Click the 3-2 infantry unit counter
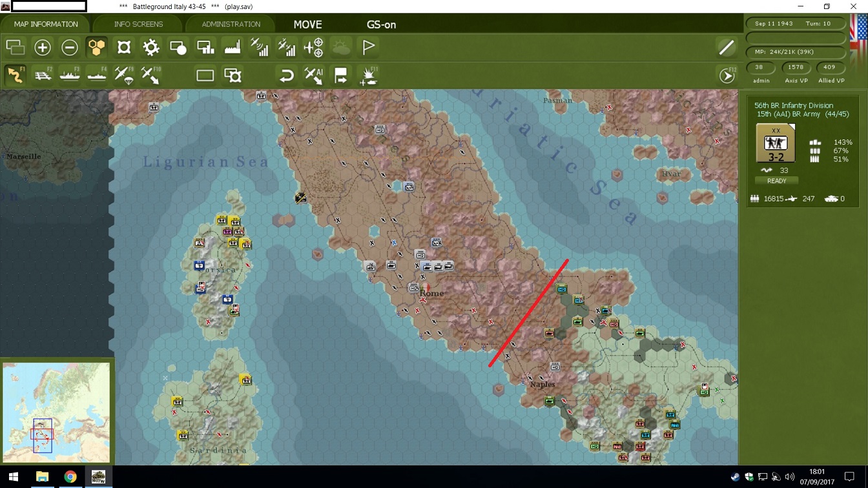The image size is (868, 488). (x=776, y=143)
